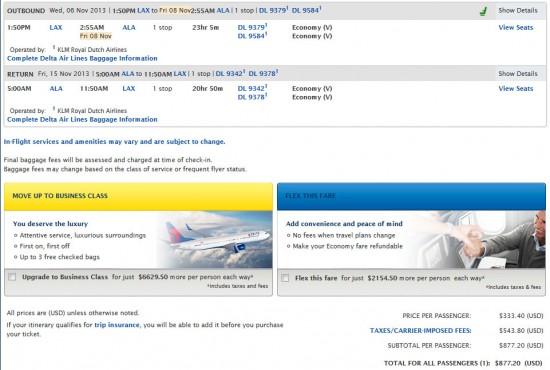Enable the Flex this fare checkbox
This screenshot has height=370, width=550.
(285, 278)
